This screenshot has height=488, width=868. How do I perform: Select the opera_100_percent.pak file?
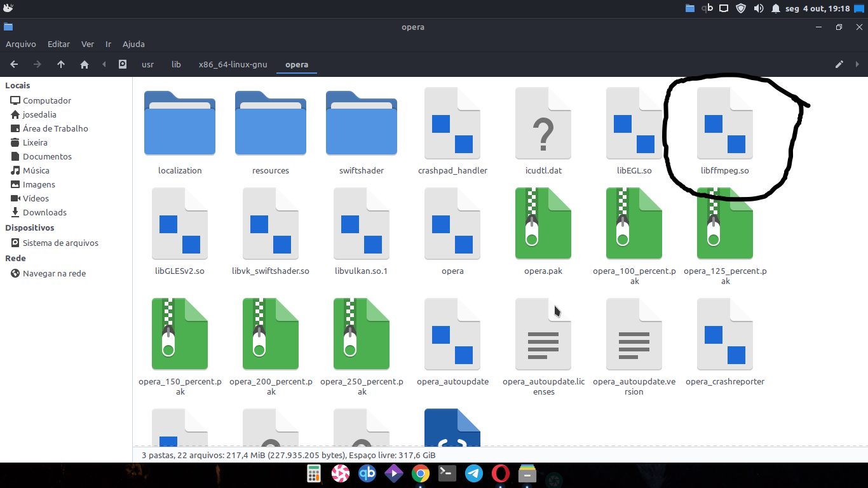point(634,224)
